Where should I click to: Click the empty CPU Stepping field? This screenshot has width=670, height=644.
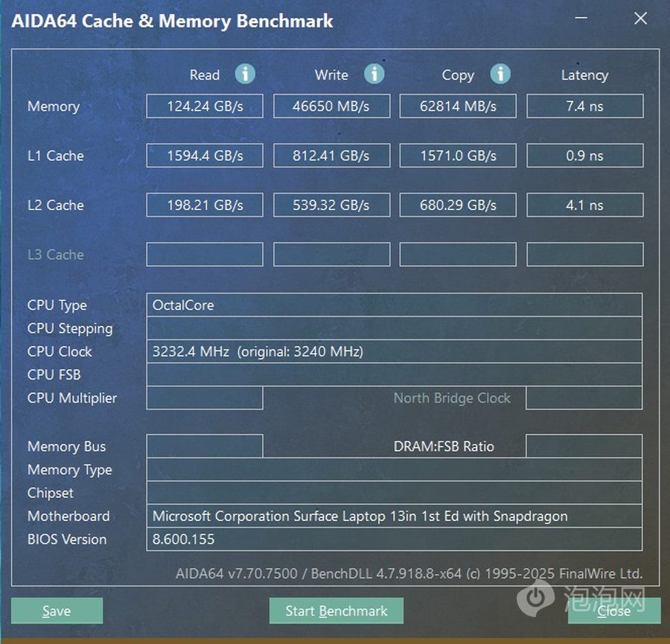tap(395, 328)
